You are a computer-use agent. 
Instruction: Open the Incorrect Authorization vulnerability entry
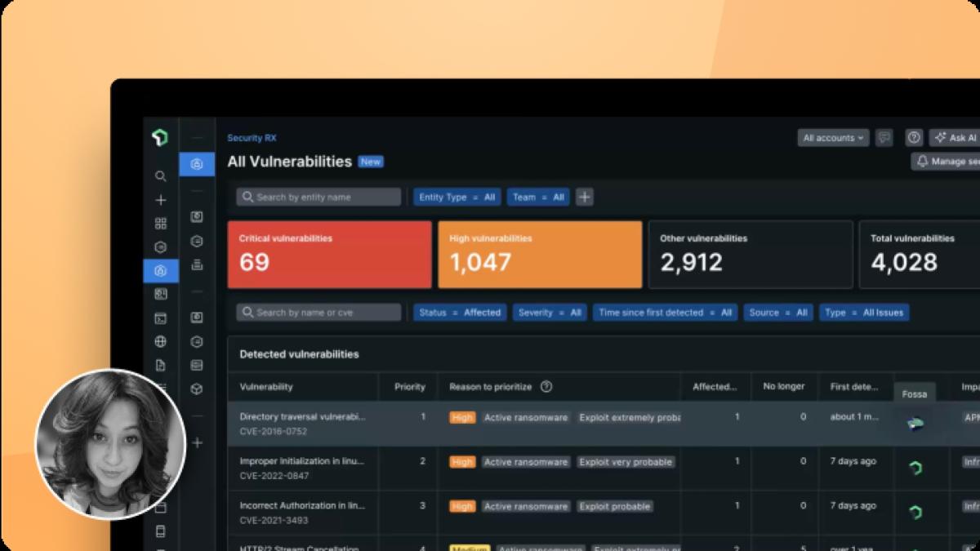pos(302,505)
